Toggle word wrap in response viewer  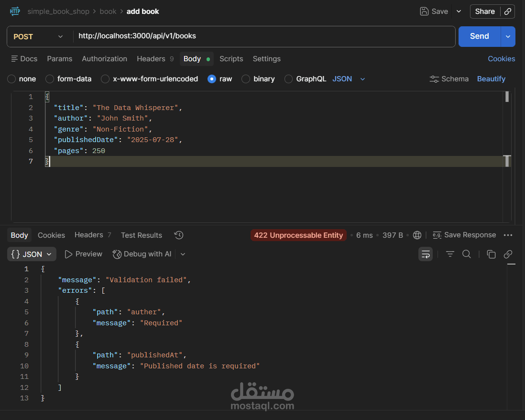426,254
